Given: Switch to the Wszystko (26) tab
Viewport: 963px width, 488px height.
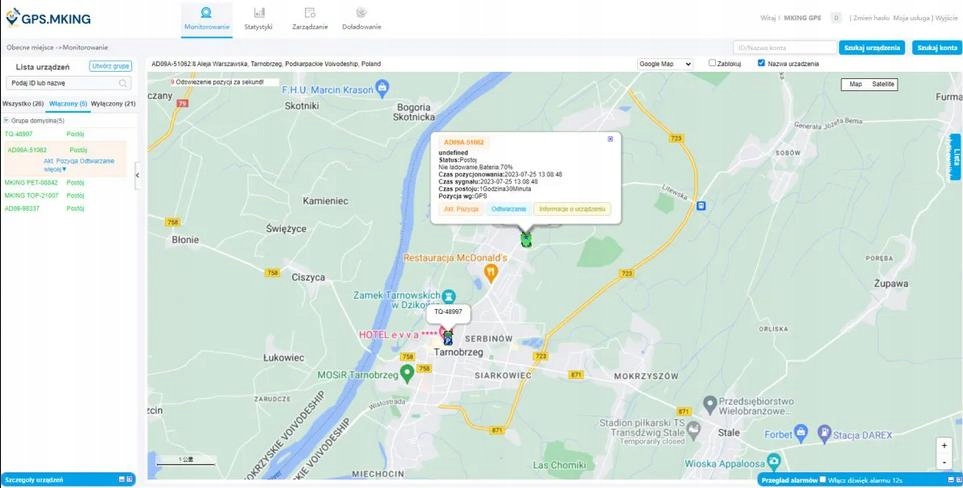Looking at the screenshot, I should point(23,103).
